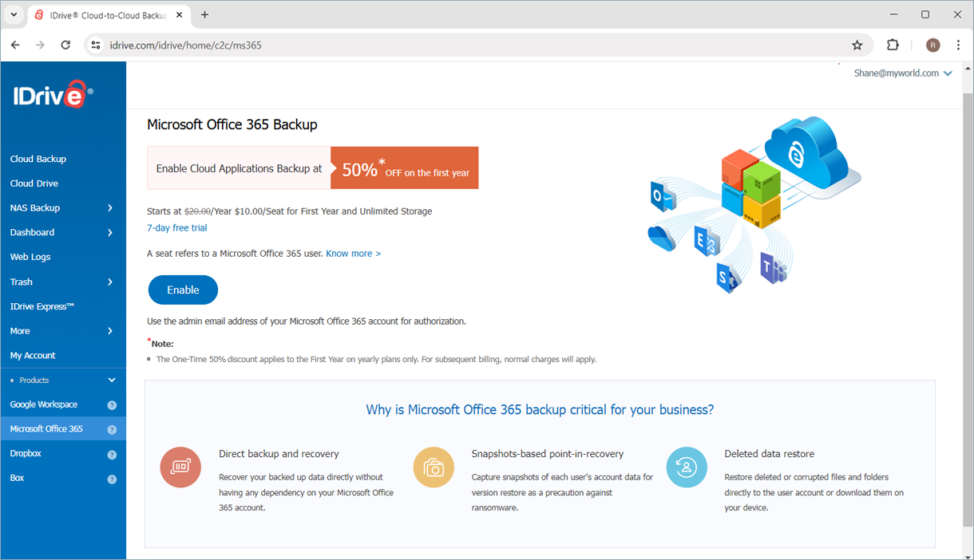Collapse the Products section

[x=112, y=381]
